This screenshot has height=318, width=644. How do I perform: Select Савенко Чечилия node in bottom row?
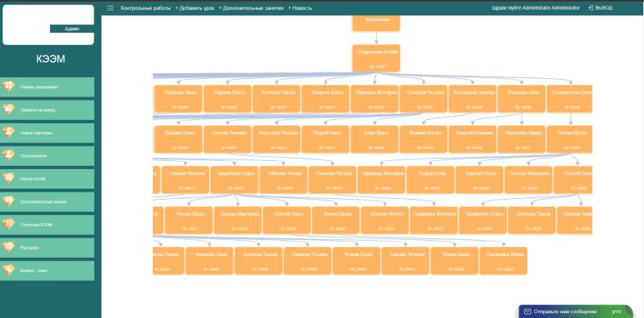(x=406, y=261)
